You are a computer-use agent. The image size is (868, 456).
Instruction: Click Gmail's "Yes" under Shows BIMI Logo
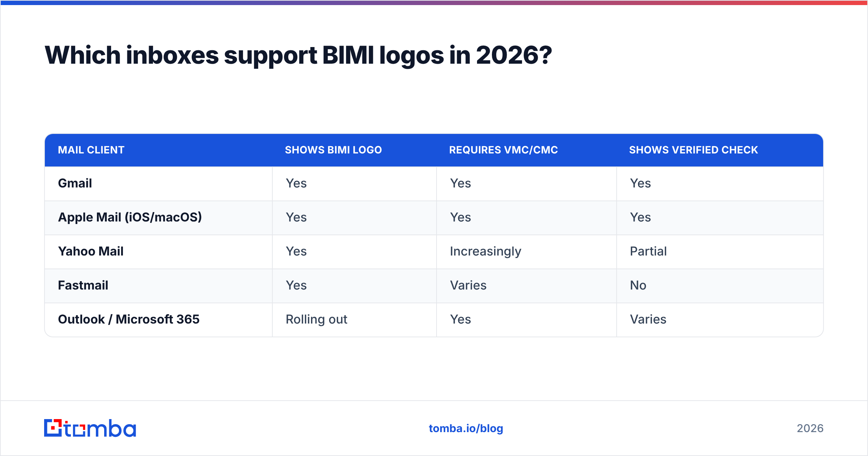(296, 183)
